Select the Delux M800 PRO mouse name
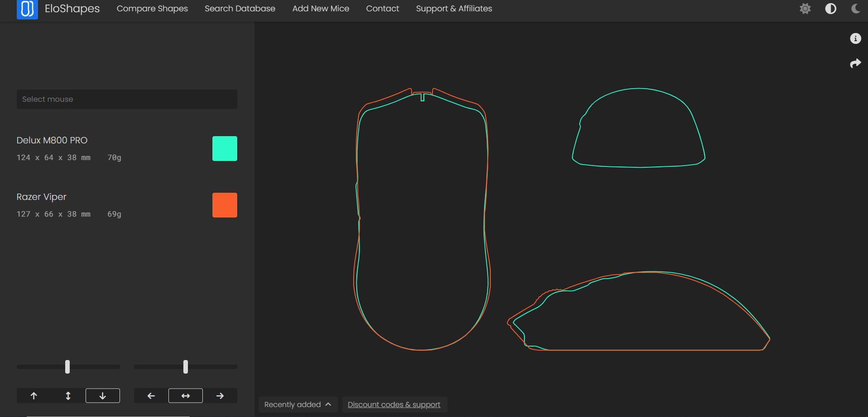Screen dimensions: 868x417 52,140
